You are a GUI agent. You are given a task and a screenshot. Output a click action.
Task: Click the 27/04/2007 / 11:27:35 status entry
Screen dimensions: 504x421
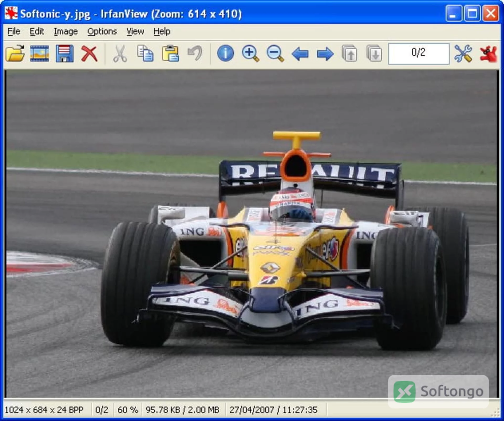(274, 410)
